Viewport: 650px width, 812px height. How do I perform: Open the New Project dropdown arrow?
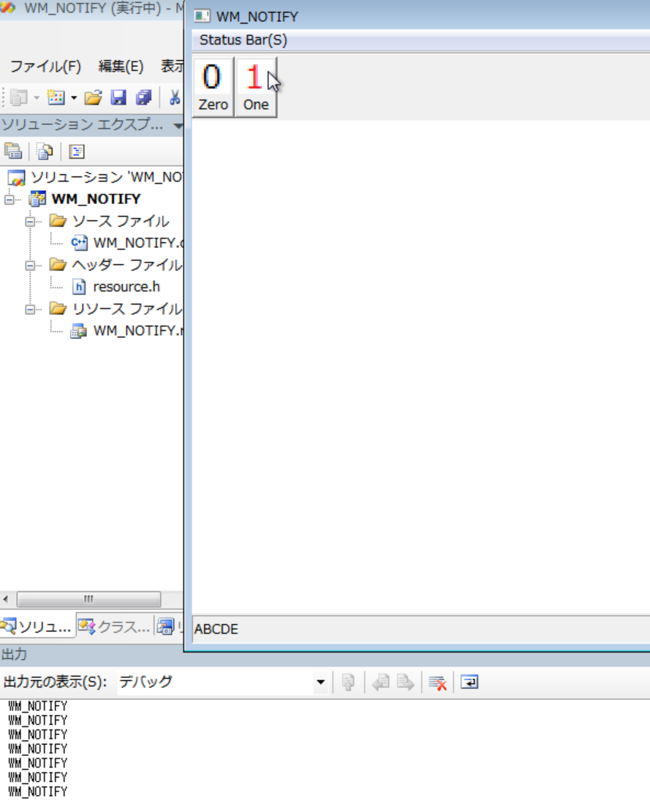click(37, 97)
